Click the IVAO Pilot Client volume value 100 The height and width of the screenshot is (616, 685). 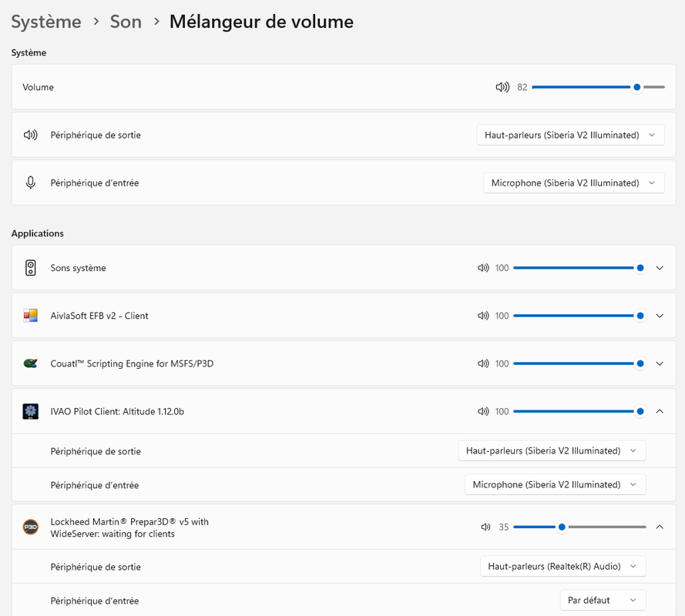[x=502, y=411]
